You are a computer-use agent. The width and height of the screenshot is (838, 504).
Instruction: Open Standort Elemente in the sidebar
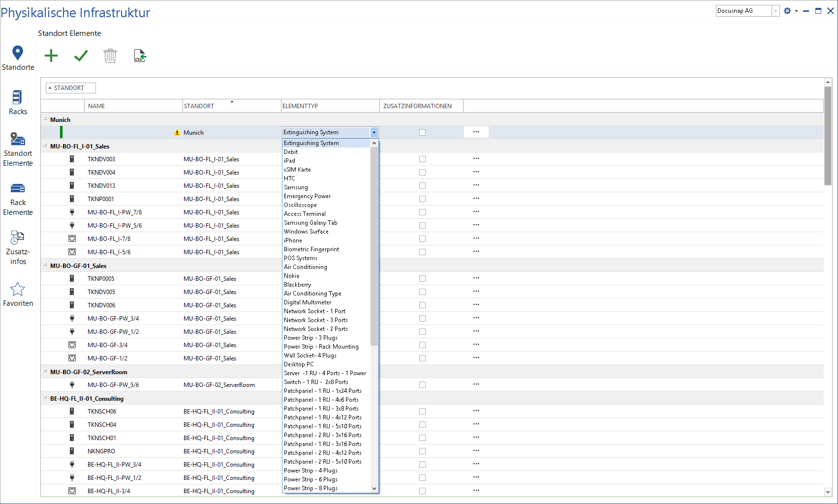tap(18, 149)
